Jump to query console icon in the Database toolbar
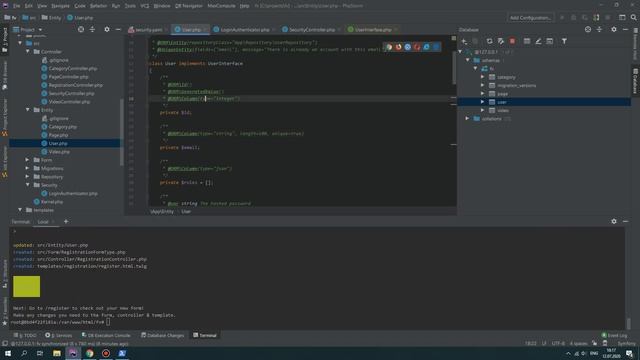 [550, 41]
